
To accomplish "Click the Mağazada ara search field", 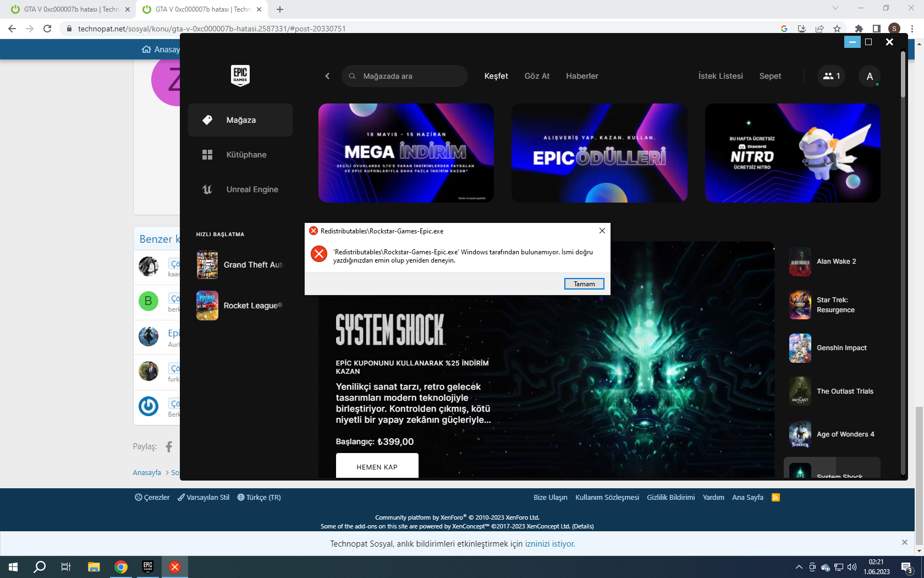I will click(405, 76).
